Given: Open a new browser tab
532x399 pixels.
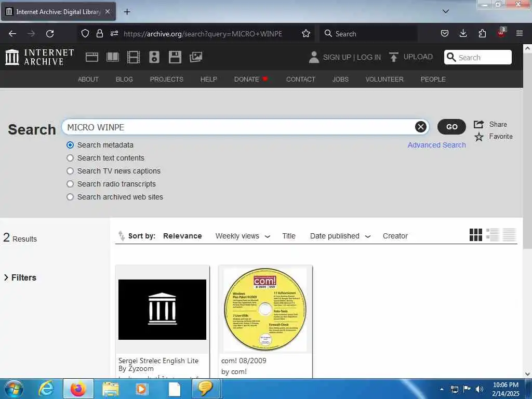Looking at the screenshot, I should (x=127, y=12).
